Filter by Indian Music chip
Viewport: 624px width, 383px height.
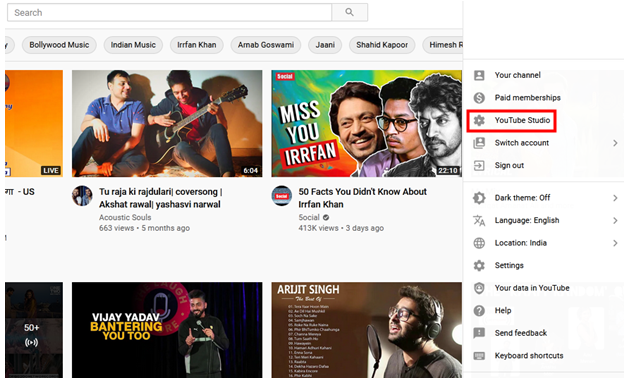133,45
